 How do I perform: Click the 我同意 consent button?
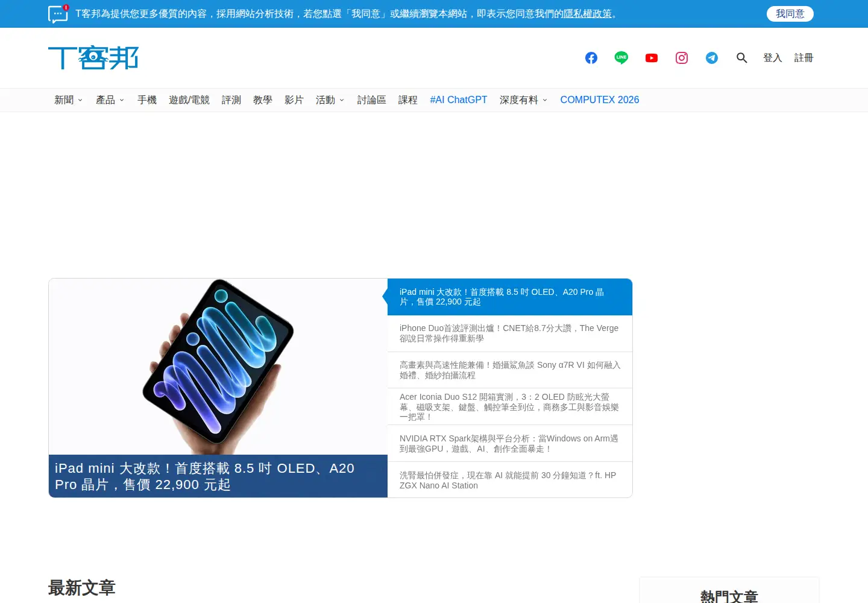(x=790, y=14)
